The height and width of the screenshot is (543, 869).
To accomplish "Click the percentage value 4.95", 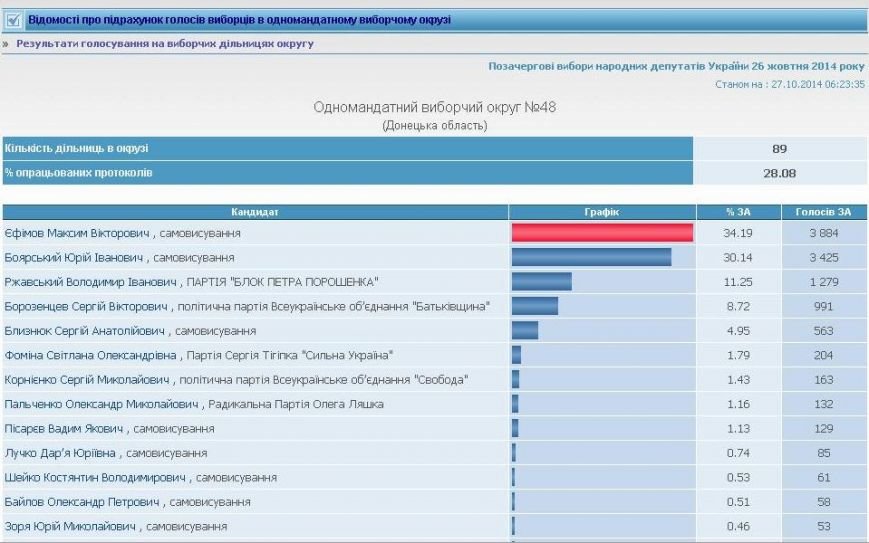I will (738, 331).
